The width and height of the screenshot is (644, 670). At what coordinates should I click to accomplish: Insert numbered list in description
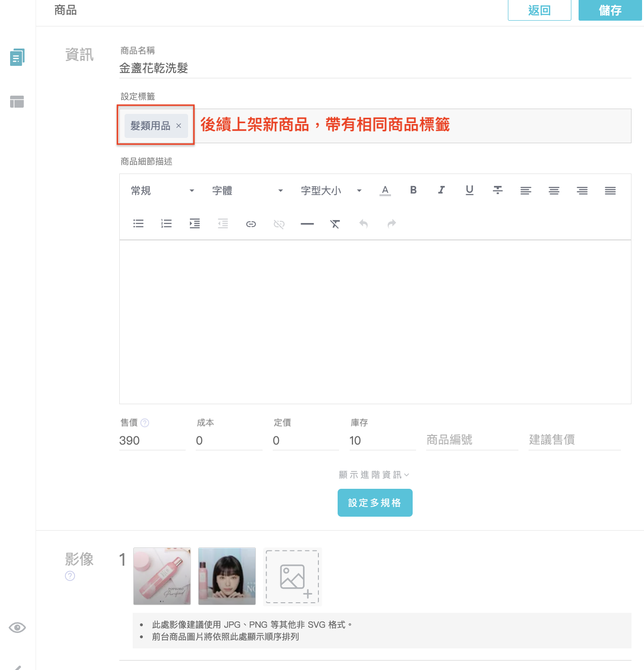tap(166, 224)
